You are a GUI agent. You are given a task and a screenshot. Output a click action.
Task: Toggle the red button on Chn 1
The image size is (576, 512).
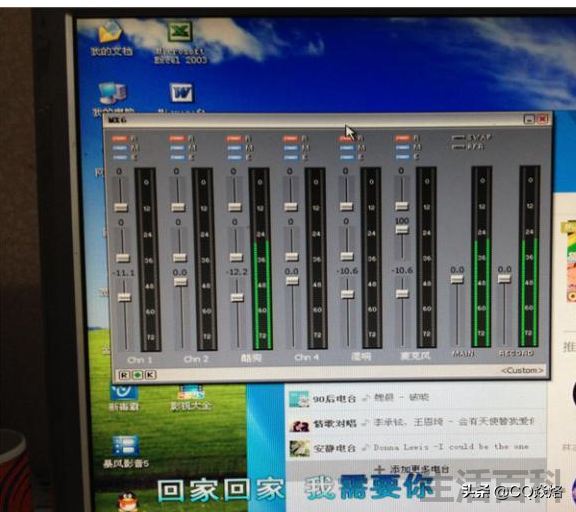click(x=120, y=139)
